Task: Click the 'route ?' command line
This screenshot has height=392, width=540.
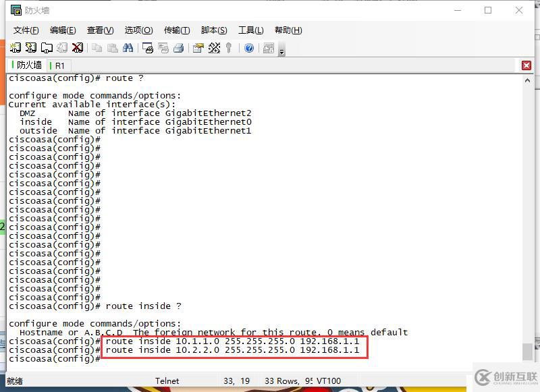Action: (x=76, y=78)
